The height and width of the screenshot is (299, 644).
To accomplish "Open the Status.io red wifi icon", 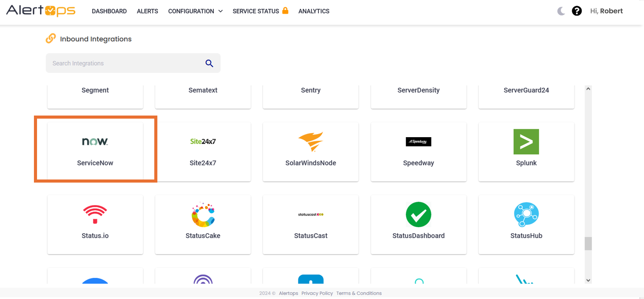I will coord(95,214).
